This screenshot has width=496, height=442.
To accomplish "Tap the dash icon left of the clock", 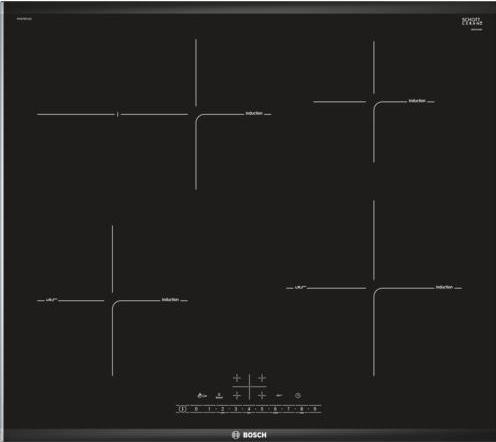I will (x=279, y=396).
